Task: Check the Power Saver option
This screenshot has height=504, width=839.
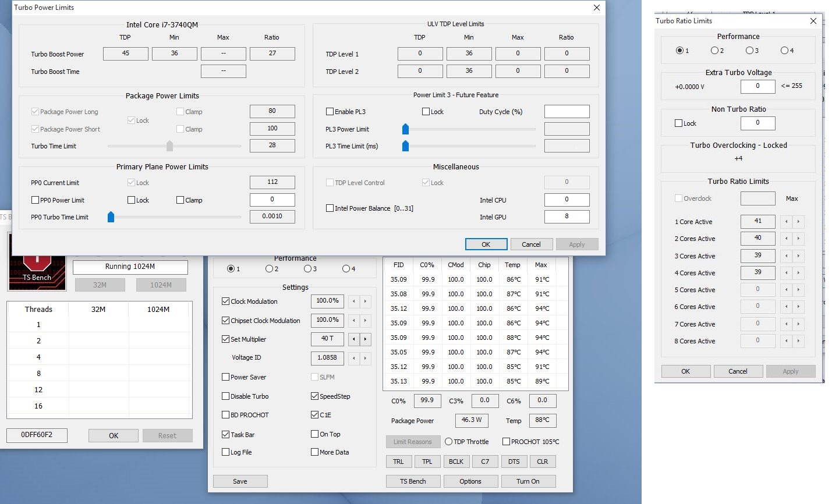Action: (x=226, y=377)
